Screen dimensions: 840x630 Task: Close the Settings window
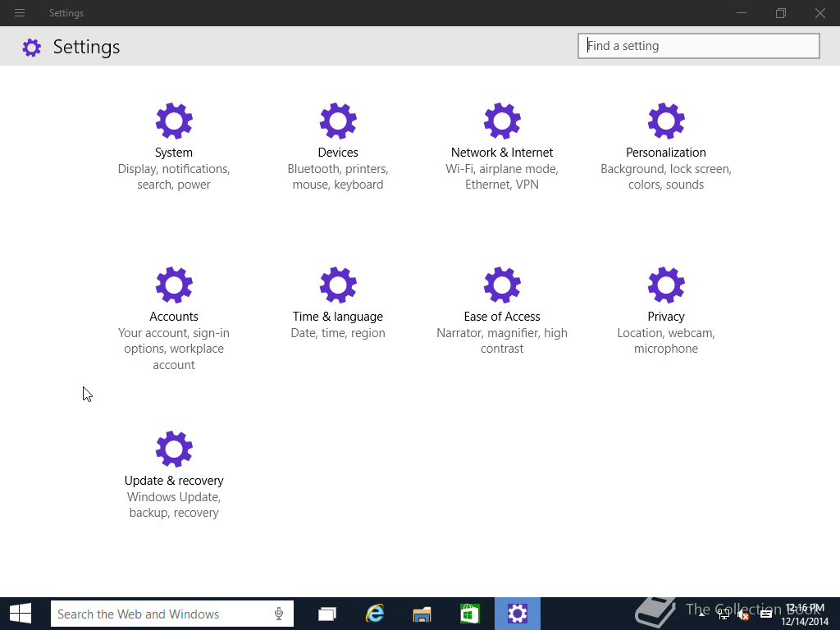pos(820,13)
